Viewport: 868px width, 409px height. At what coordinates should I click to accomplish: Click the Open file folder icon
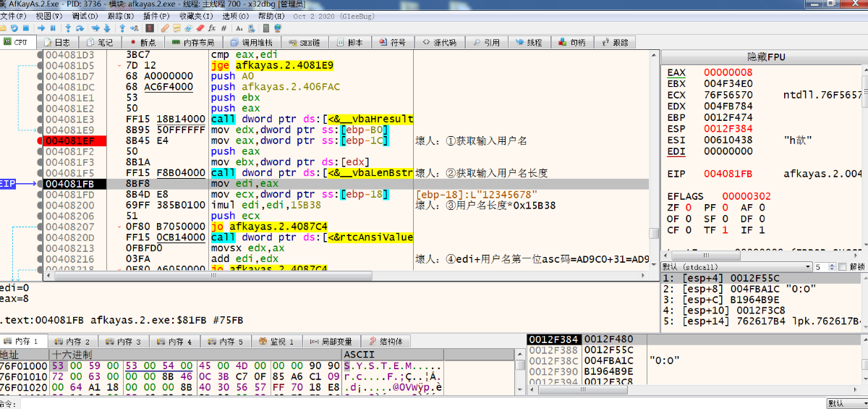pos(4,28)
